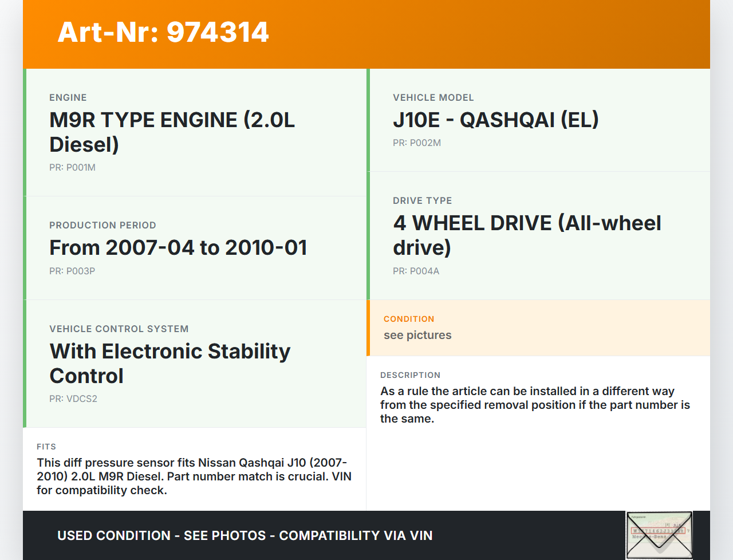Screen dimensions: 733x560
Task: Click the PR: VDCS2 code
Action: (x=73, y=399)
